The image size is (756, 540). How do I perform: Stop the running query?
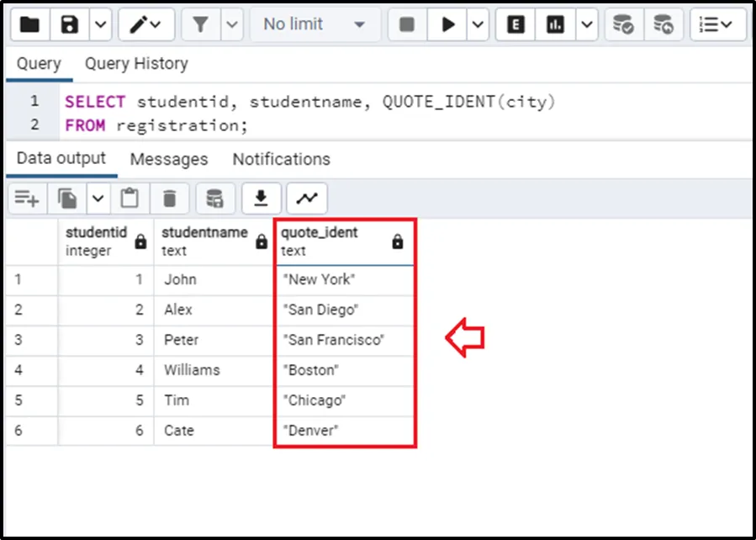[x=407, y=24]
